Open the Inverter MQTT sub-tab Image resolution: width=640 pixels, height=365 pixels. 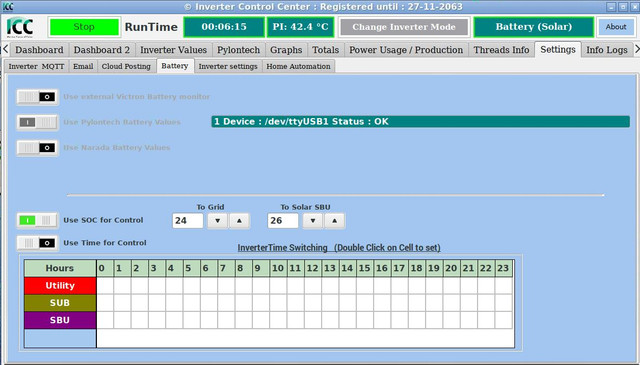point(36,66)
